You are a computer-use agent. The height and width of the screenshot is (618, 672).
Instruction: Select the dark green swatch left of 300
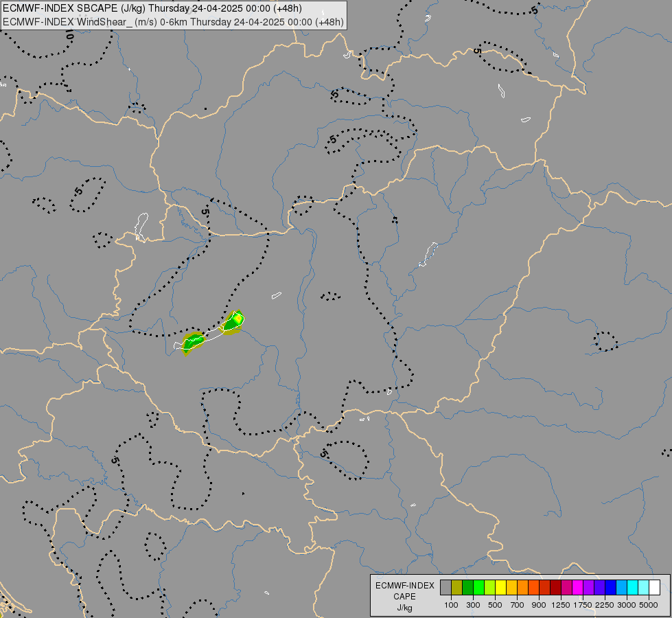467,588
